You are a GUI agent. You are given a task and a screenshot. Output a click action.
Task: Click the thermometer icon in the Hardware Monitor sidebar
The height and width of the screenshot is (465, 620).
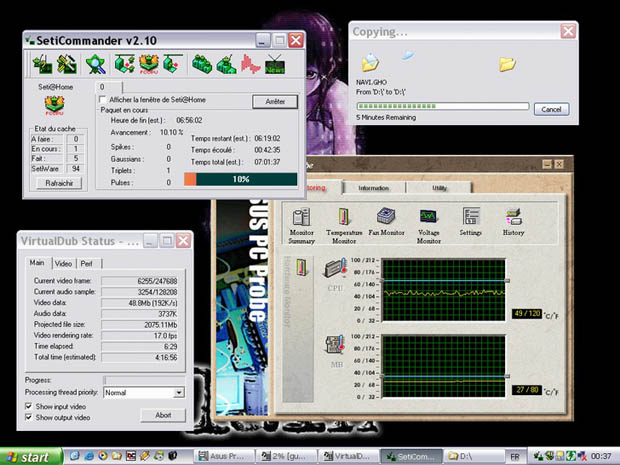[x=301, y=268]
